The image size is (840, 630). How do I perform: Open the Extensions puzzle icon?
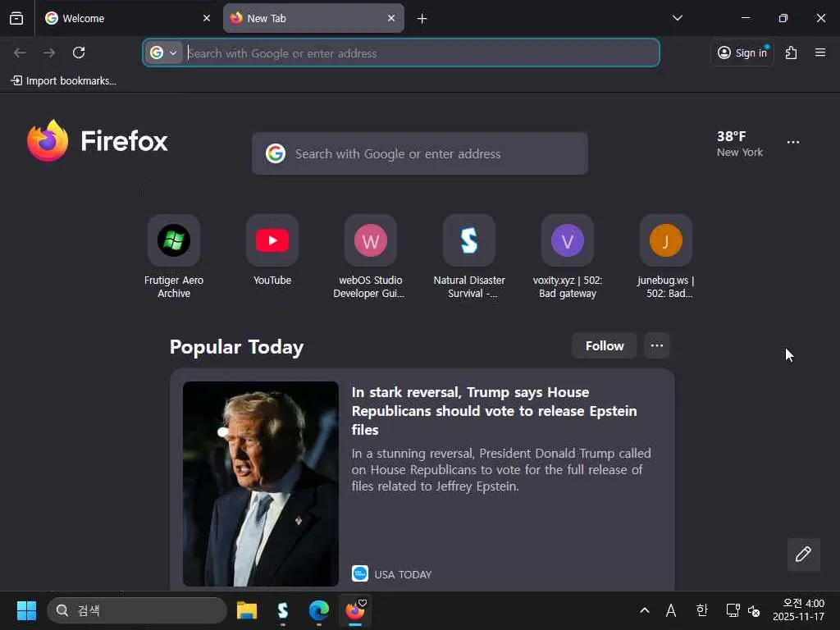pos(792,52)
